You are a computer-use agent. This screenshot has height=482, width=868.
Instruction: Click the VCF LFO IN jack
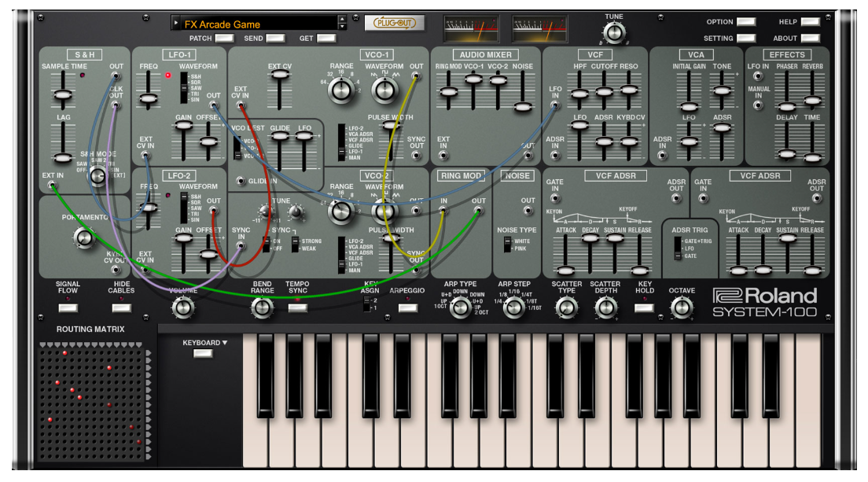(x=554, y=105)
